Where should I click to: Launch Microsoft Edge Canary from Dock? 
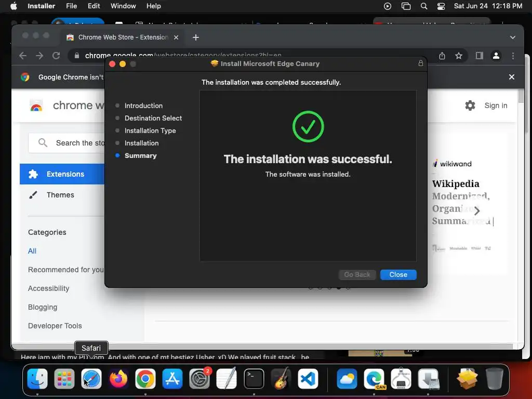tap(374, 378)
